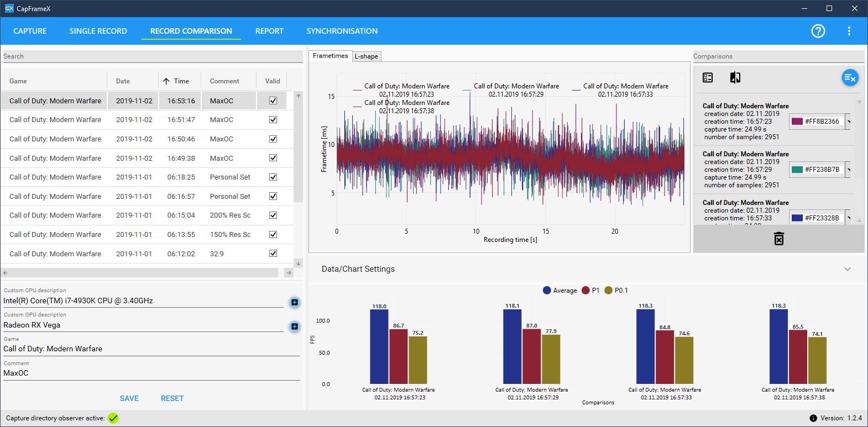
Task: Toggle Valid checkbox for 16:50:46 record
Action: coord(273,139)
